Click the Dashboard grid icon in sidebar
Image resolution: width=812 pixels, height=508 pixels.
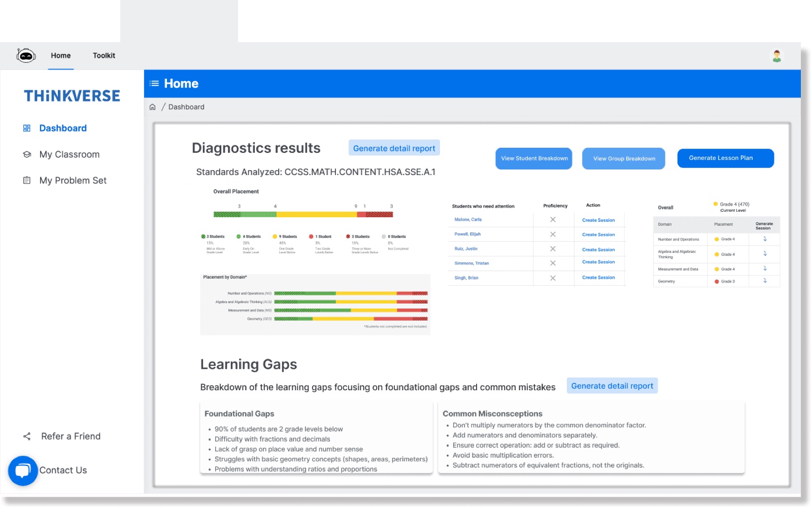point(27,128)
